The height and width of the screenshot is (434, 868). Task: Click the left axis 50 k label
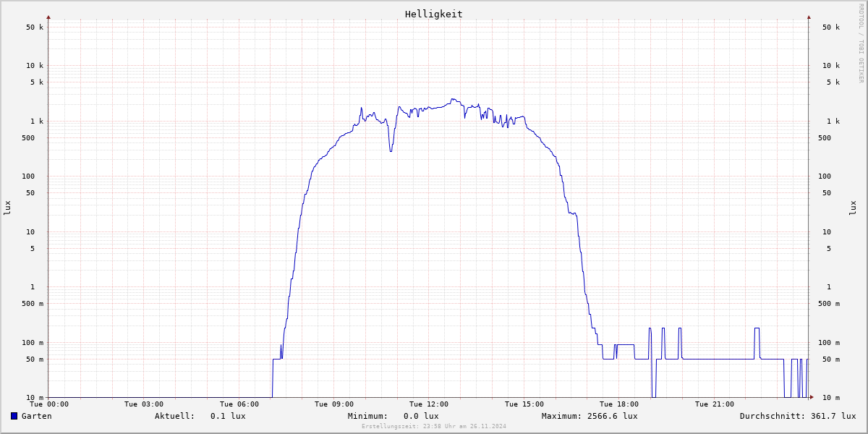[35, 27]
